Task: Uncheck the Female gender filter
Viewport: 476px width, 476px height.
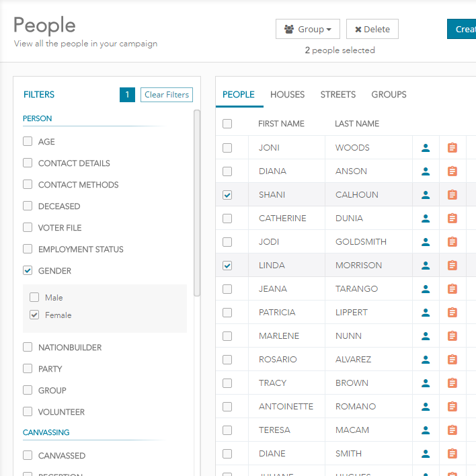Action: 34,315
